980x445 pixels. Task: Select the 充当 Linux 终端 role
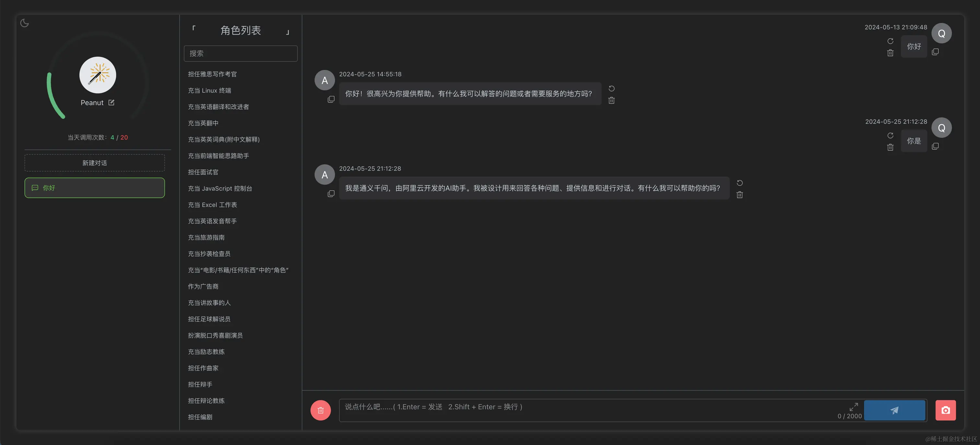pyautogui.click(x=209, y=90)
